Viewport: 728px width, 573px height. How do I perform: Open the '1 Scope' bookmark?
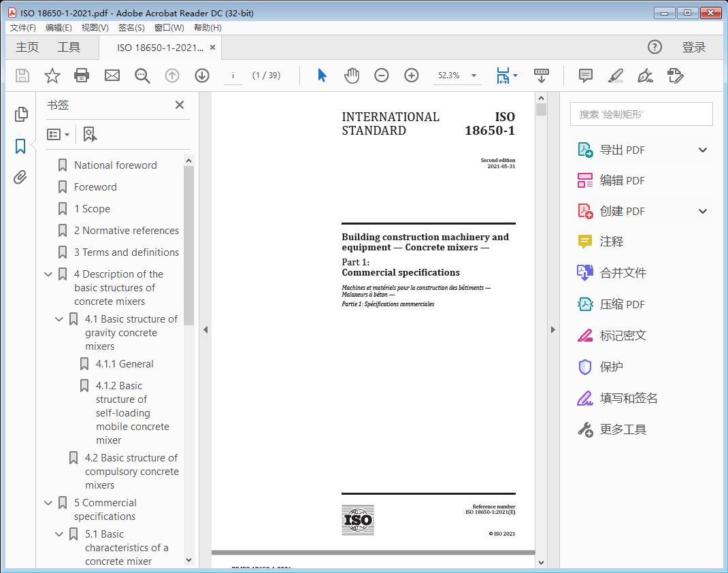[x=91, y=208]
